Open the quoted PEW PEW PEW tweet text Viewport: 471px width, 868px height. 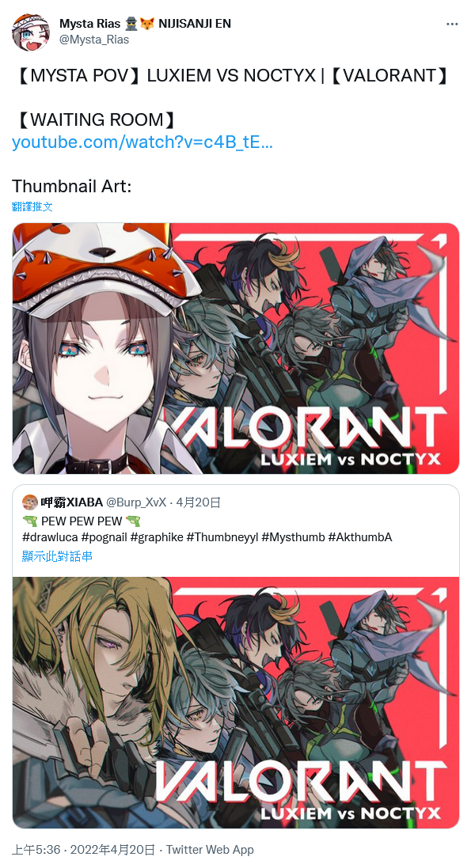pos(82,521)
